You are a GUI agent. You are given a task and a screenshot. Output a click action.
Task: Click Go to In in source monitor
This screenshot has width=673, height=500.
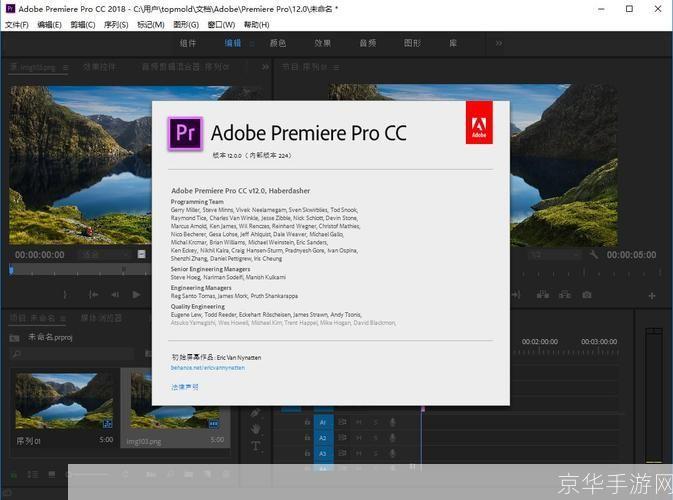pyautogui.click(x=93, y=295)
